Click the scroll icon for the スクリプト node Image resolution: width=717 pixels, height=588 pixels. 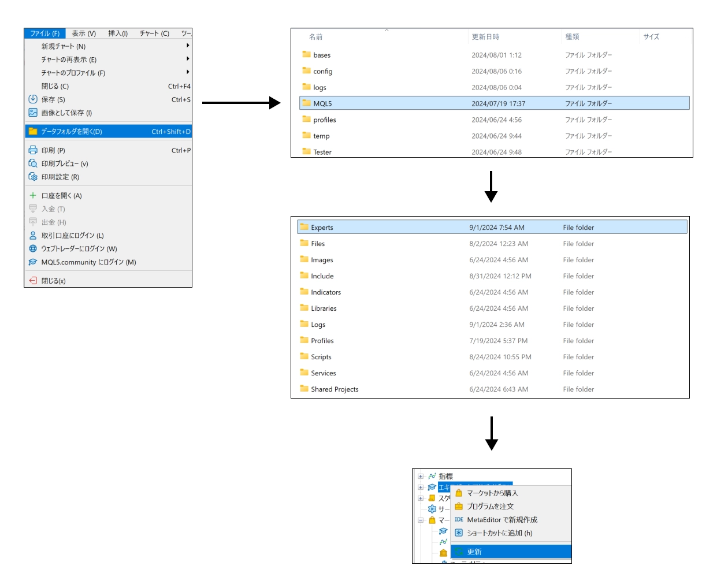[432, 498]
